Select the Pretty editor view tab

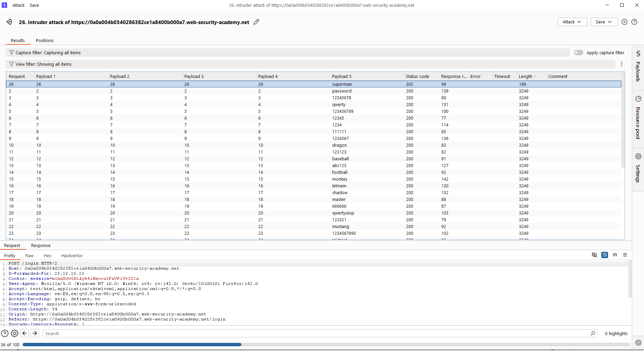pos(10,255)
